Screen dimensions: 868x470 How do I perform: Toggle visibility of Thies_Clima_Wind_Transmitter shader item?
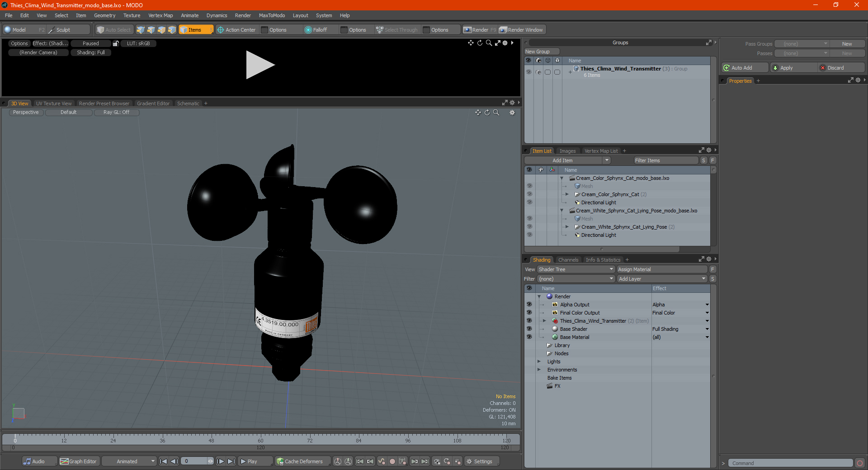tap(529, 321)
